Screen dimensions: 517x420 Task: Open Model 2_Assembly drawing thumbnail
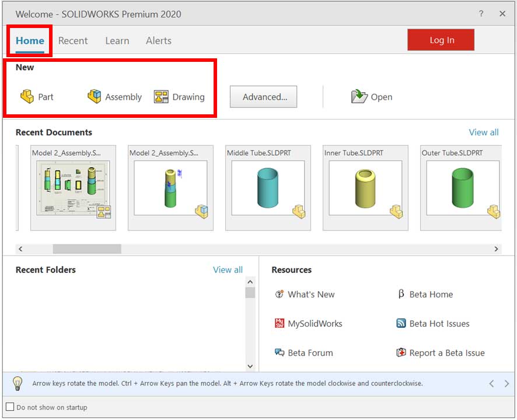pyautogui.click(x=73, y=188)
